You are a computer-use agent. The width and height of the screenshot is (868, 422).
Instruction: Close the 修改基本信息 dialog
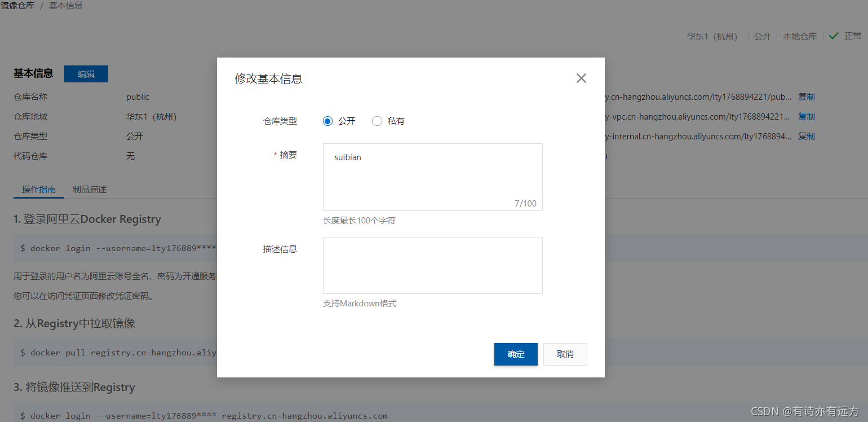click(x=581, y=78)
